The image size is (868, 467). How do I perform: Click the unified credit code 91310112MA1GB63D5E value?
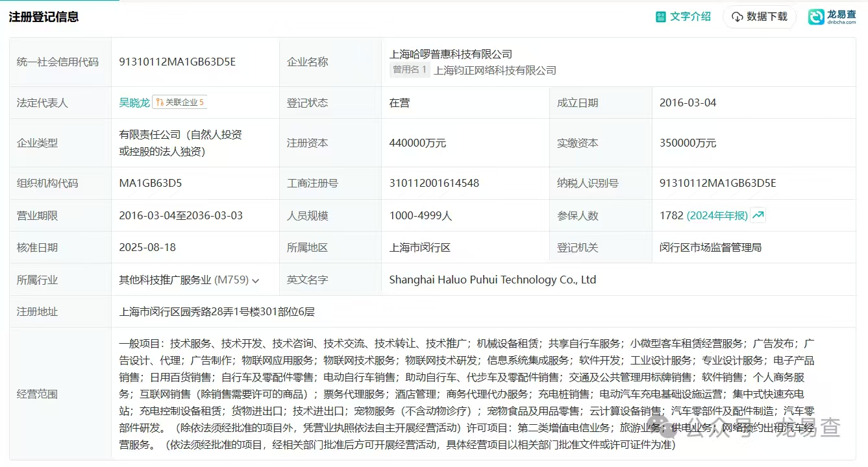coord(177,62)
